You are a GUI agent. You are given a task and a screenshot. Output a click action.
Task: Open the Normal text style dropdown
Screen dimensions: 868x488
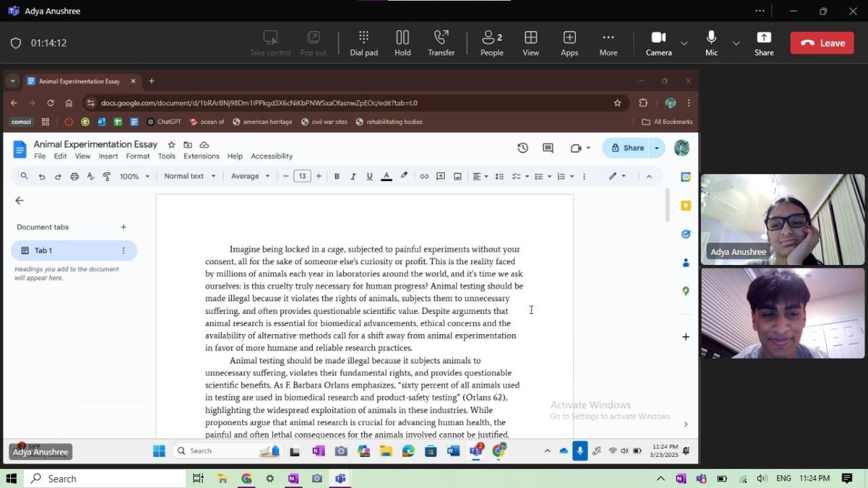pyautogui.click(x=189, y=176)
